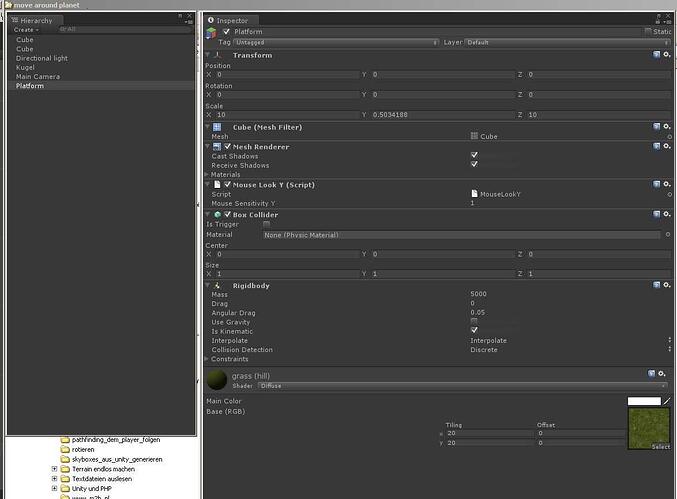Toggle Receive Shadows checkbox
Image resolution: width=677 pixels, height=499 pixels.
coord(474,164)
